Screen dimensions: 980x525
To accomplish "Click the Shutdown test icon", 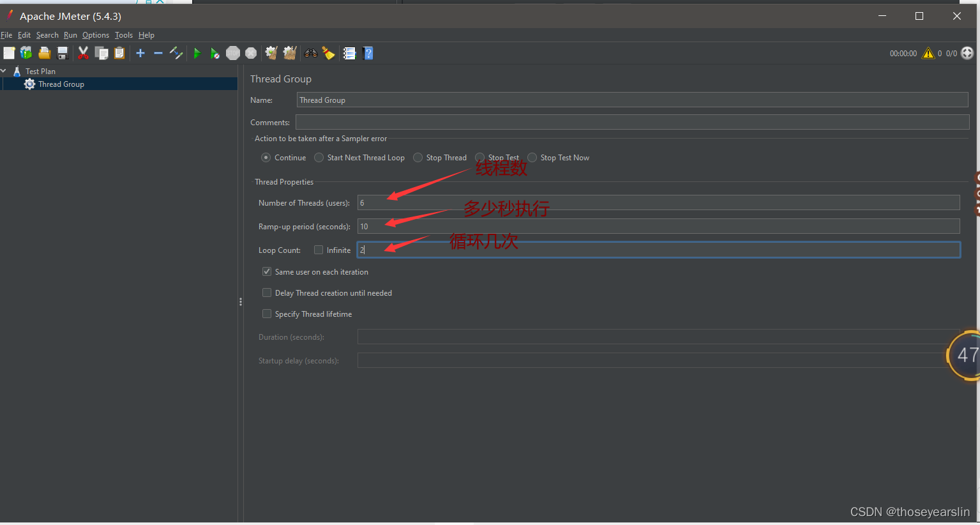I will pyautogui.click(x=251, y=53).
